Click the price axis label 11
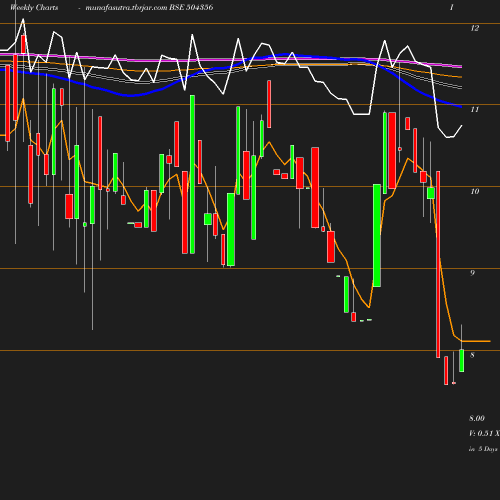The height and width of the screenshot is (500, 500). pyautogui.click(x=475, y=109)
